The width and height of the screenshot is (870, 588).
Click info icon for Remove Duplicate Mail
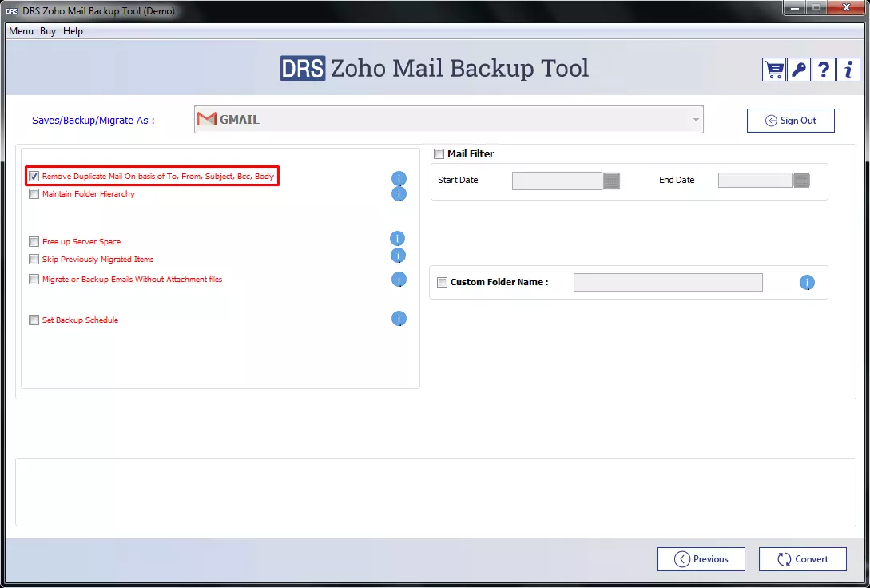pos(399,178)
